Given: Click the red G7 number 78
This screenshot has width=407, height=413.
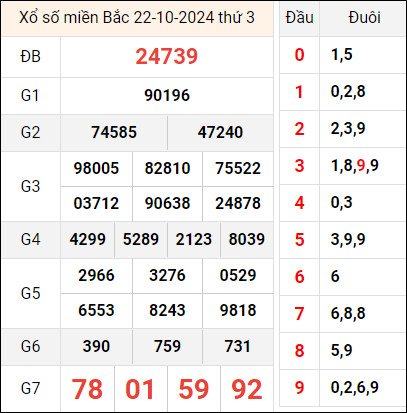Looking at the screenshot, I should pyautogui.click(x=87, y=389).
